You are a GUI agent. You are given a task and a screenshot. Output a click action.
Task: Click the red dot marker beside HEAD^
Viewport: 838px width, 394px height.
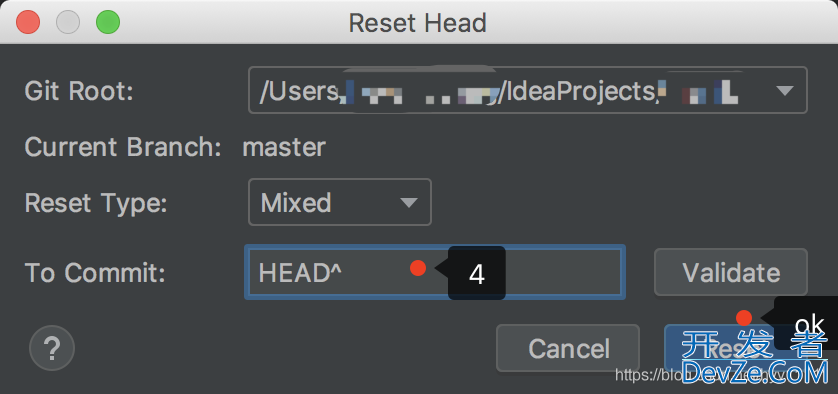point(418,268)
